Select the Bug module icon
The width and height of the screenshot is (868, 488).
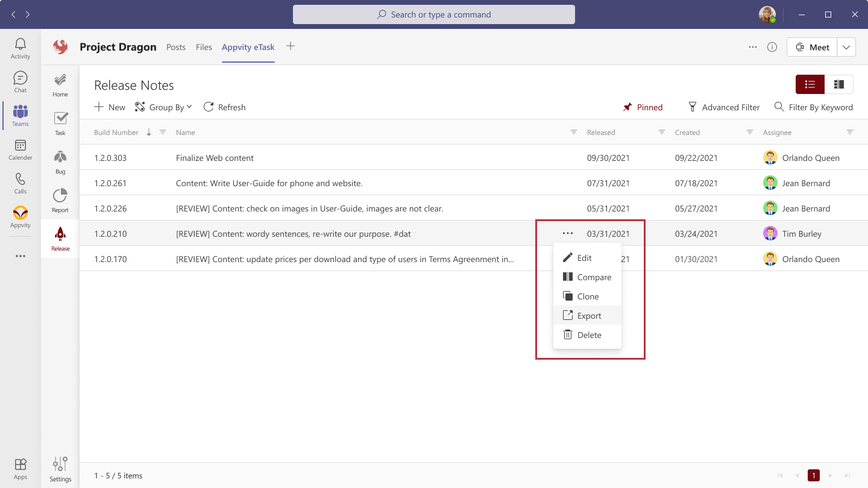(60, 161)
